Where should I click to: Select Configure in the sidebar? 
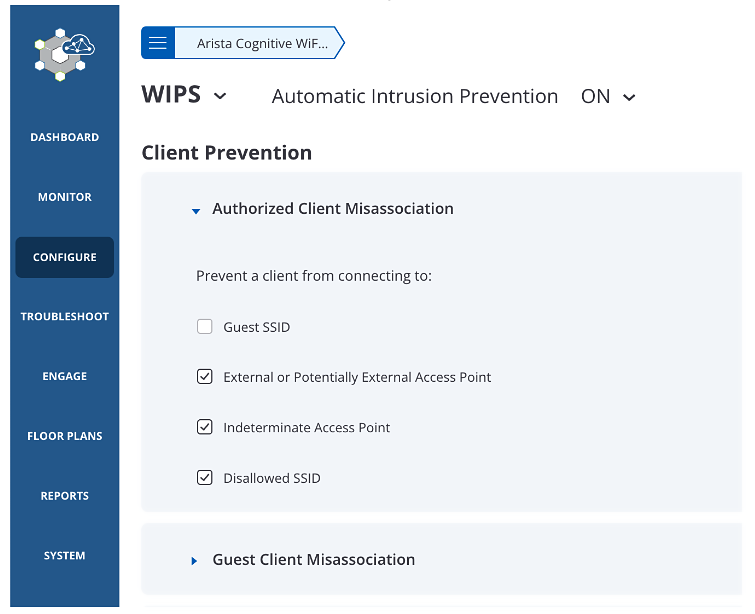tap(65, 257)
